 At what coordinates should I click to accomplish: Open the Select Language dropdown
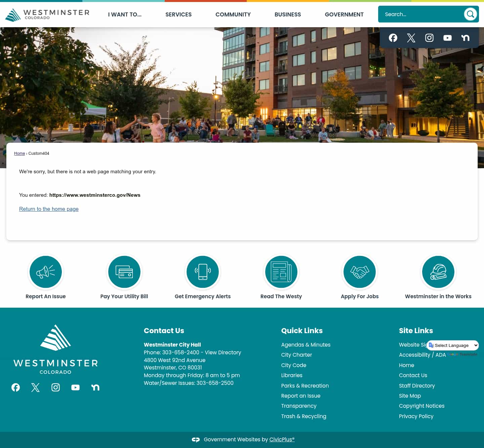(x=452, y=345)
